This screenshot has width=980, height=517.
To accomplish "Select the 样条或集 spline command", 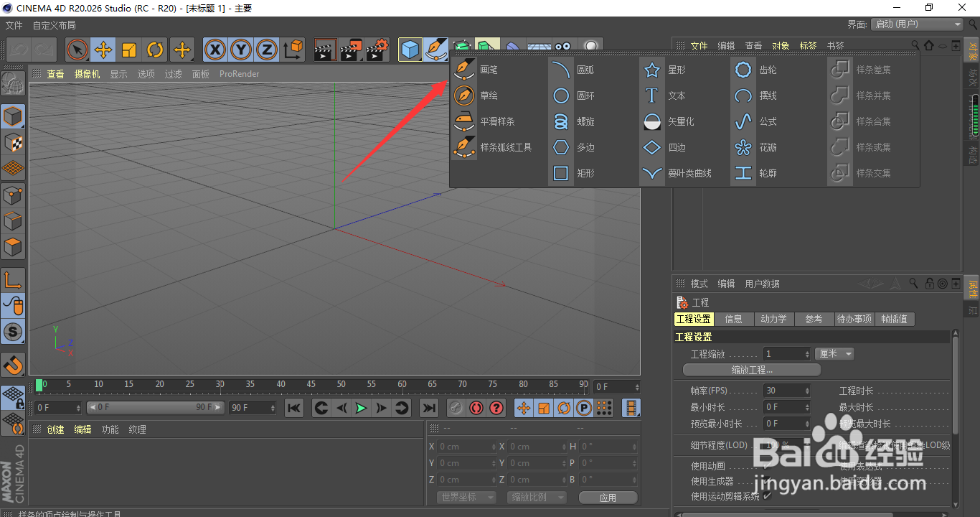I will pyautogui.click(x=861, y=147).
